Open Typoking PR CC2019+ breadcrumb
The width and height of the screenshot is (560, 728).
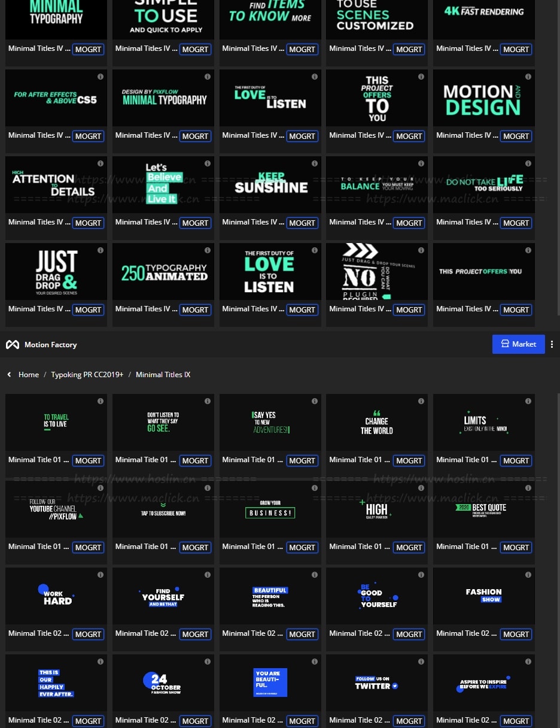[87, 375]
